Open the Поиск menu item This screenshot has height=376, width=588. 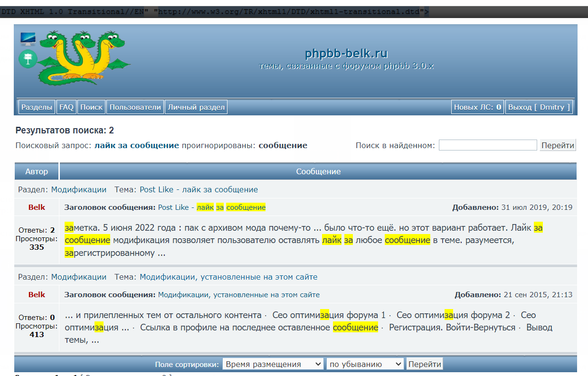click(x=91, y=107)
